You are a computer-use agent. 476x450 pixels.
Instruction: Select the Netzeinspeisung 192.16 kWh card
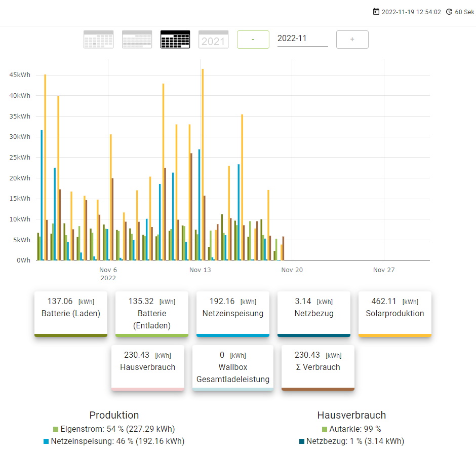point(233,314)
